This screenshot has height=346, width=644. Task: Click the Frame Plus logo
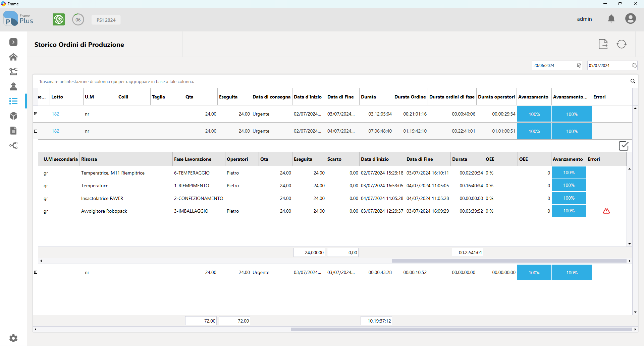coord(18,19)
